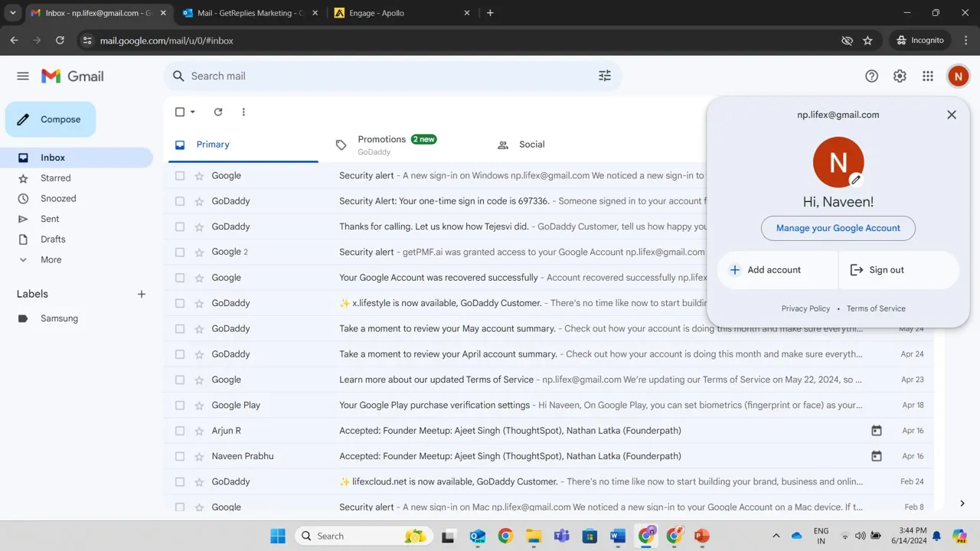Open Windows Start menu
This screenshot has height=551, width=980.
[278, 536]
